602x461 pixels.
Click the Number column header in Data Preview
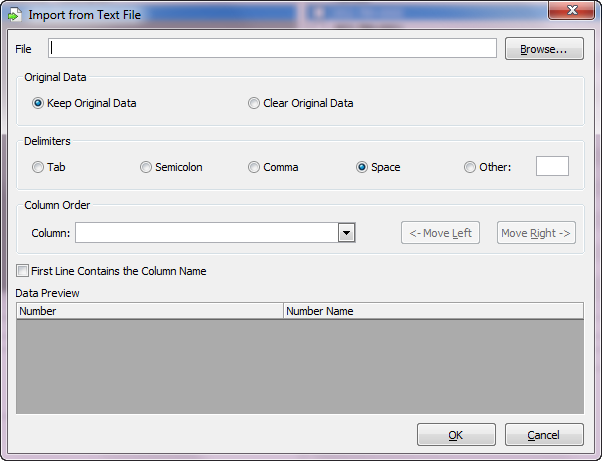(150, 311)
